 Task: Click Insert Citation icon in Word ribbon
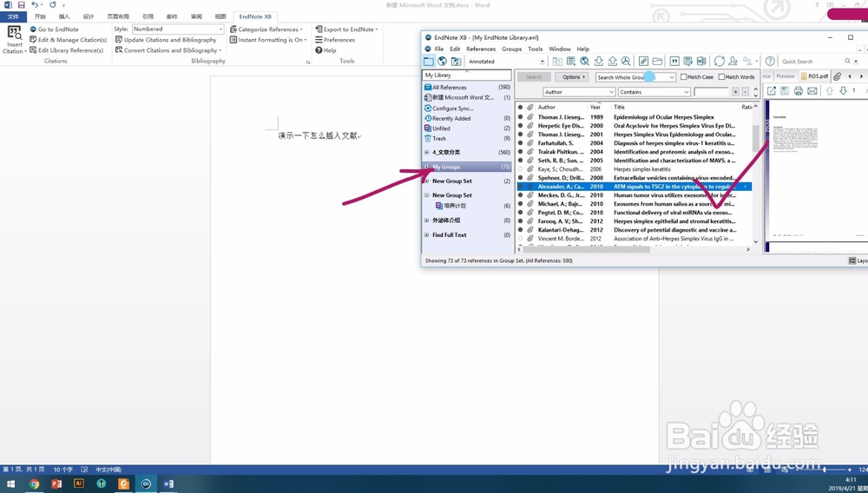click(15, 33)
